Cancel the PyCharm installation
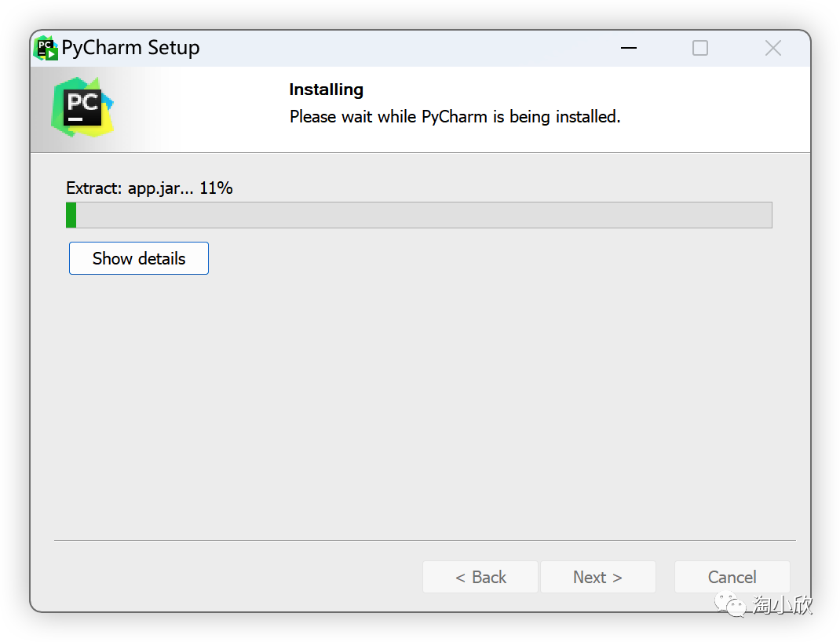 [x=732, y=577]
